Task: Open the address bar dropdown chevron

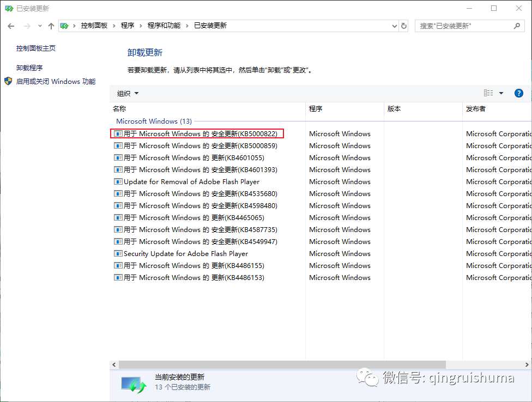Action: (x=394, y=26)
